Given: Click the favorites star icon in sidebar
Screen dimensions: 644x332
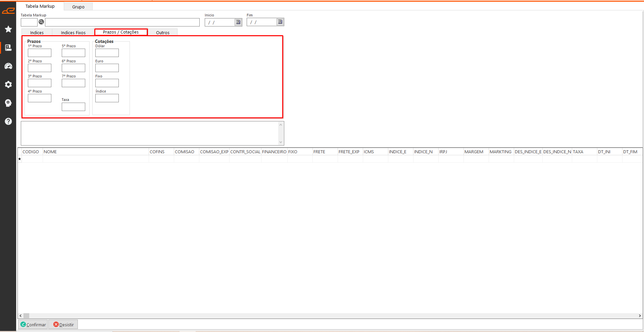Looking at the screenshot, I should (8, 30).
